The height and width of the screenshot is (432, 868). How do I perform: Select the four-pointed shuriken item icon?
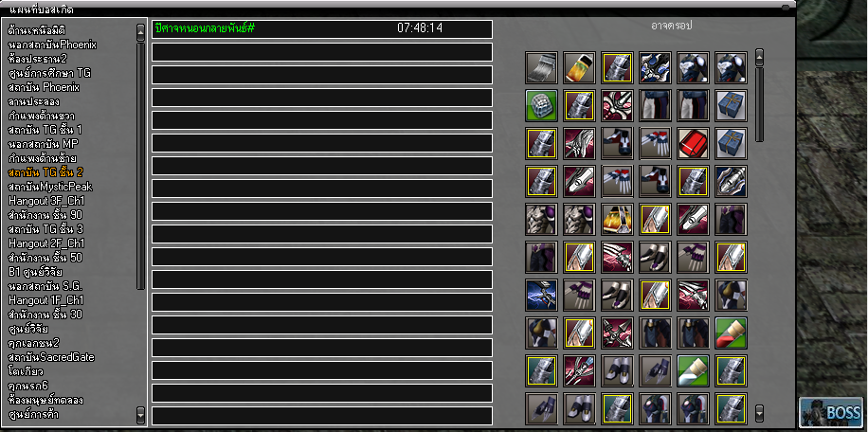tap(617, 333)
